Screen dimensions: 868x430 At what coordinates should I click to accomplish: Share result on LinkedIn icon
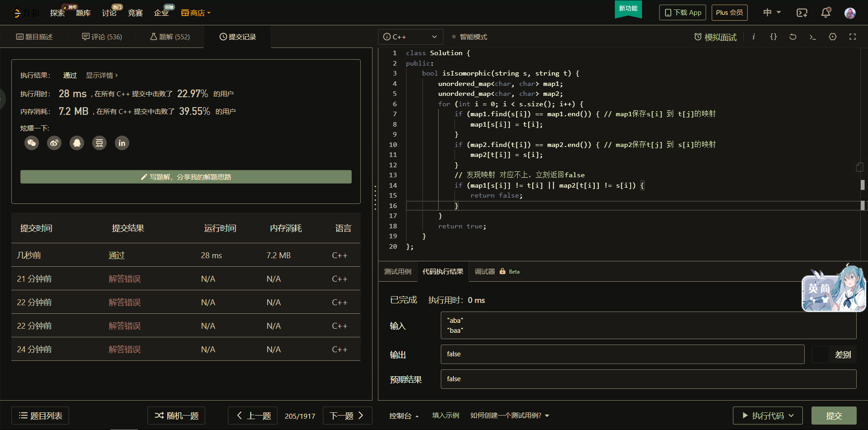(122, 143)
